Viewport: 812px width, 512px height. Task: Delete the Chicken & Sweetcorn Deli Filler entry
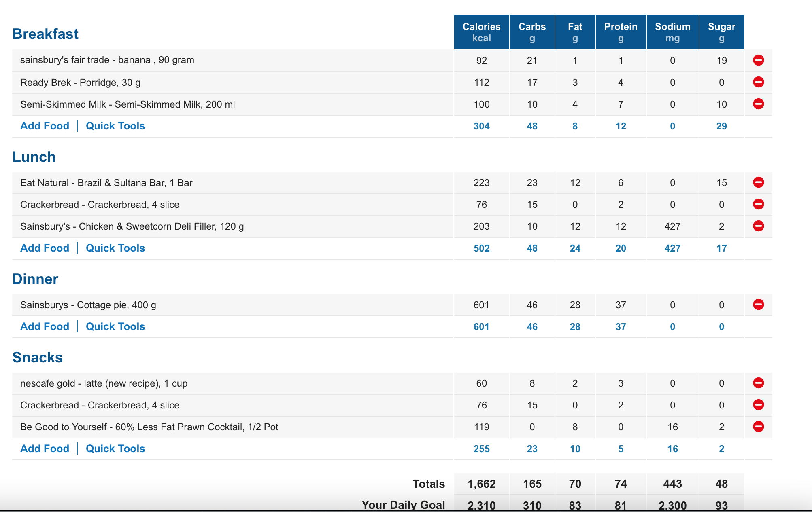[x=758, y=226]
